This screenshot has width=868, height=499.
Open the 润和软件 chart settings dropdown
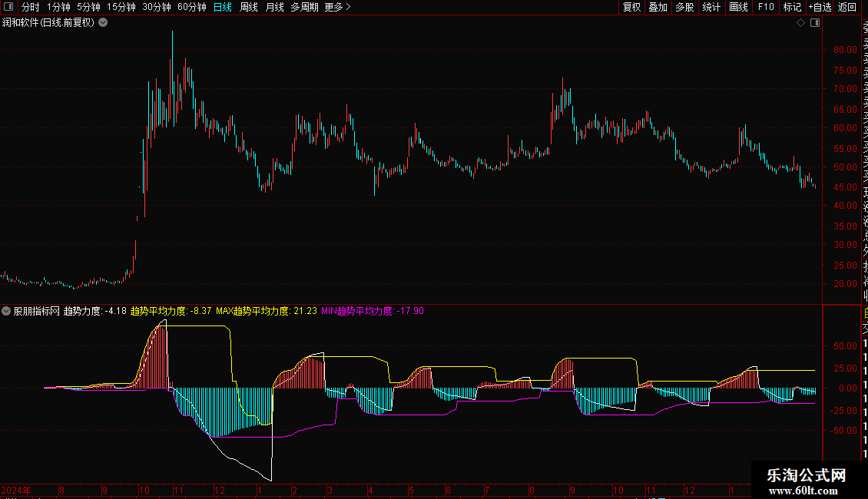103,23
